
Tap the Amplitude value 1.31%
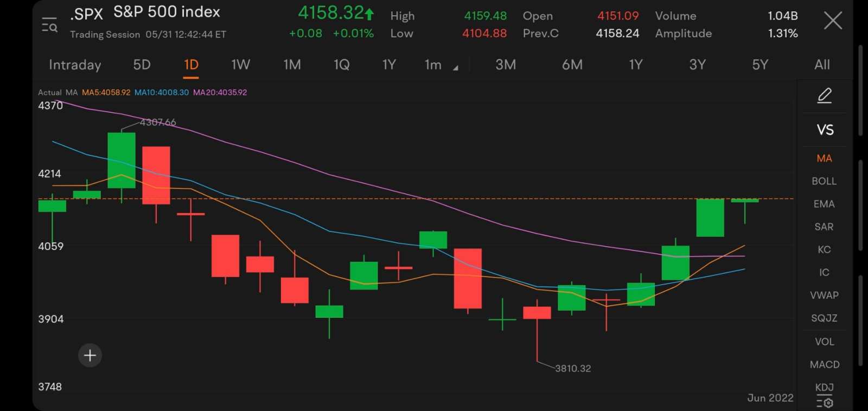pos(783,34)
